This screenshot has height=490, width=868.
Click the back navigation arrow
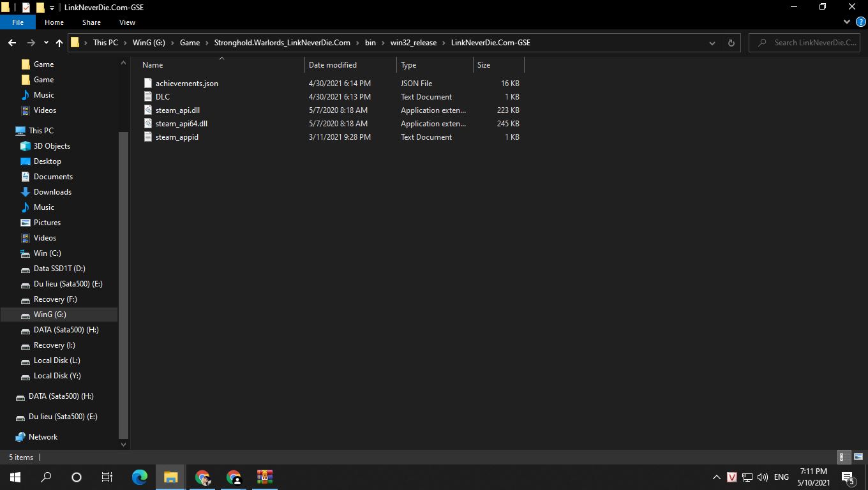(11, 43)
